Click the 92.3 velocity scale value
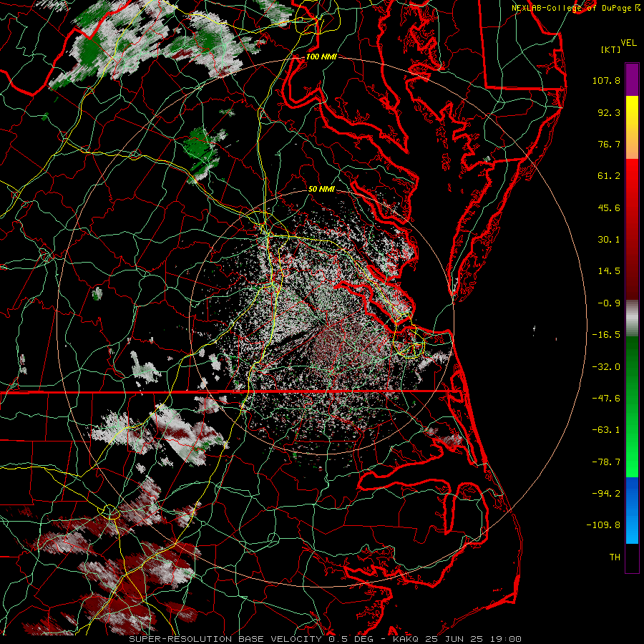644x644 pixels. 609,112
